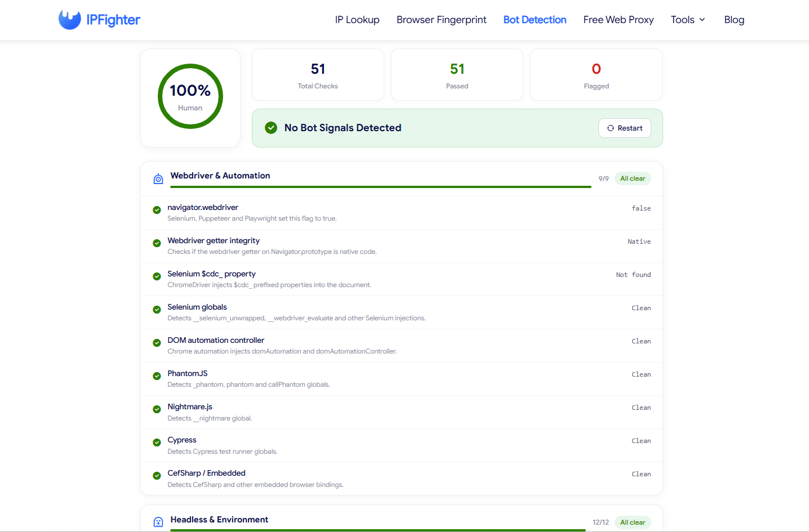Open the Blog link
Screen dimensions: 809x532
pos(734,20)
